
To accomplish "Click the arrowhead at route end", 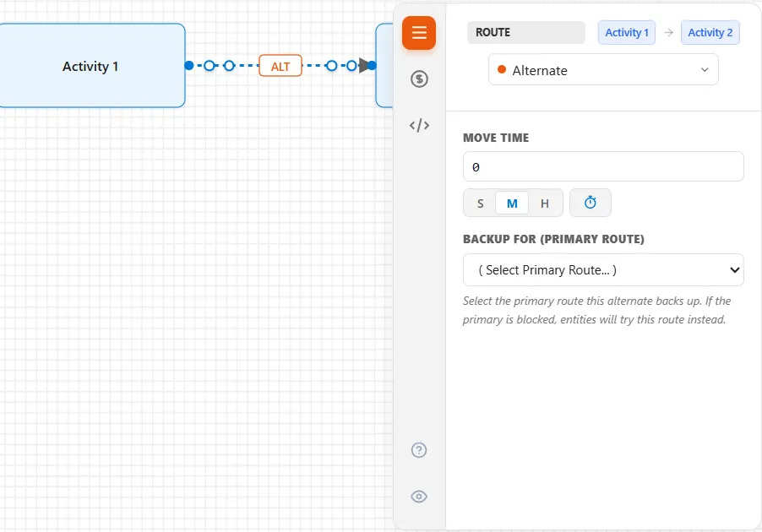I will click(363, 65).
